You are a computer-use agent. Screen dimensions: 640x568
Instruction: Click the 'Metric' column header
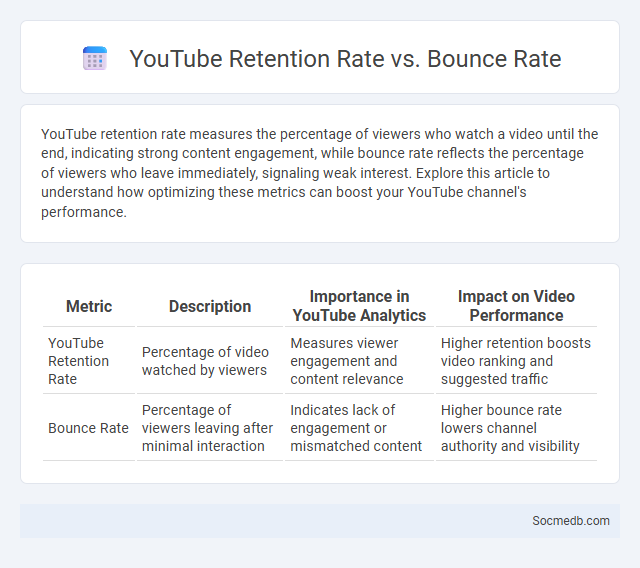coord(89,306)
